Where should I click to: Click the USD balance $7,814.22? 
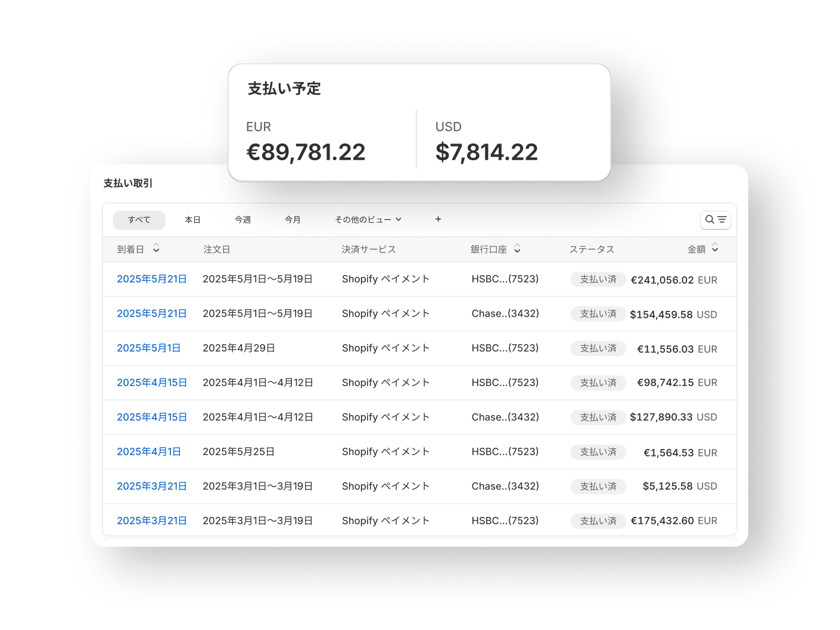[x=487, y=152]
